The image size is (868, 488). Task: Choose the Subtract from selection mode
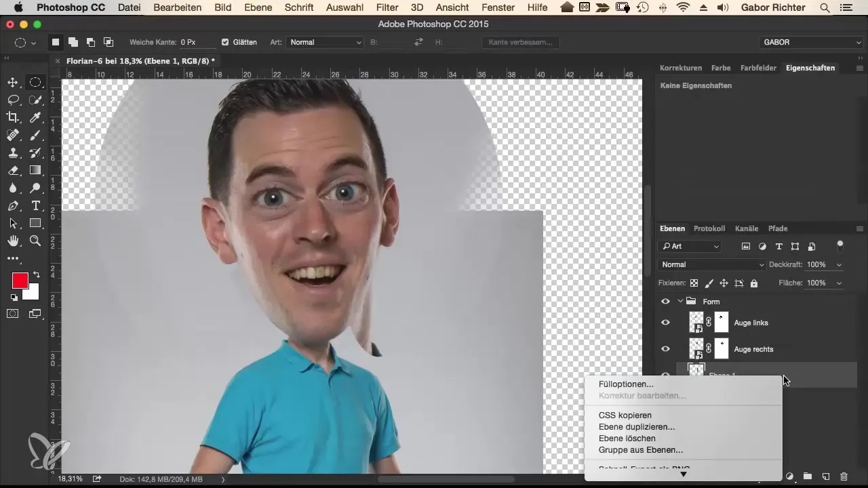tap(91, 42)
